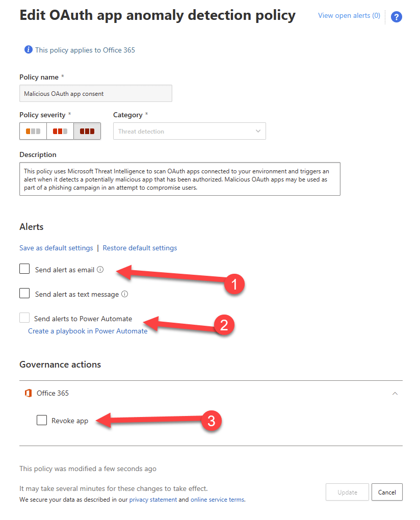
Task: Check Send alert as text message
Action: [24, 293]
